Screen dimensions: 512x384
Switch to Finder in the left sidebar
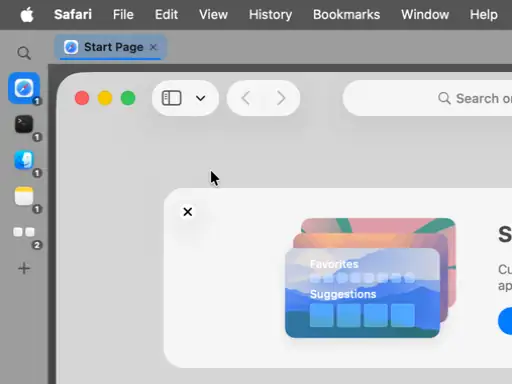pos(24,160)
